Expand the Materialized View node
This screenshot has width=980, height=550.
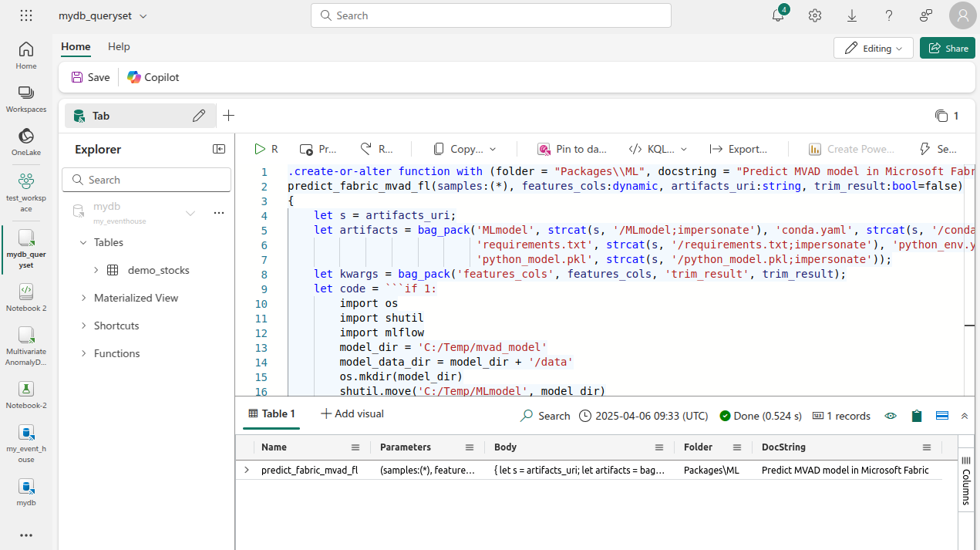click(83, 298)
